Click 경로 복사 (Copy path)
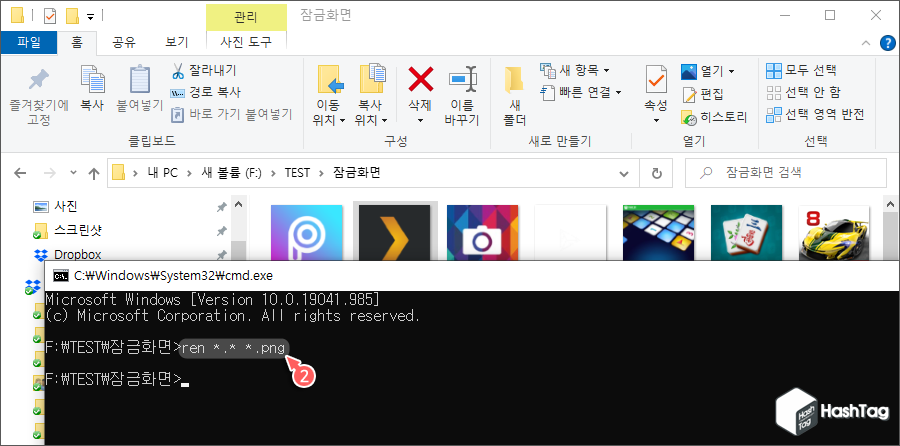This screenshot has height=446, width=900. (x=206, y=92)
